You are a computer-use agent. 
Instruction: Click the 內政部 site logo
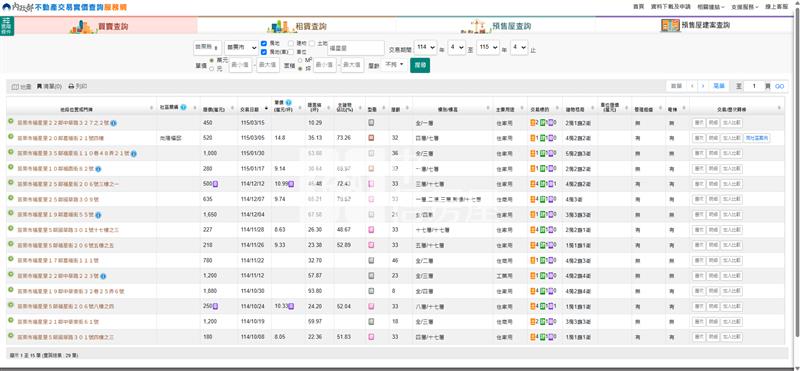pos(18,7)
